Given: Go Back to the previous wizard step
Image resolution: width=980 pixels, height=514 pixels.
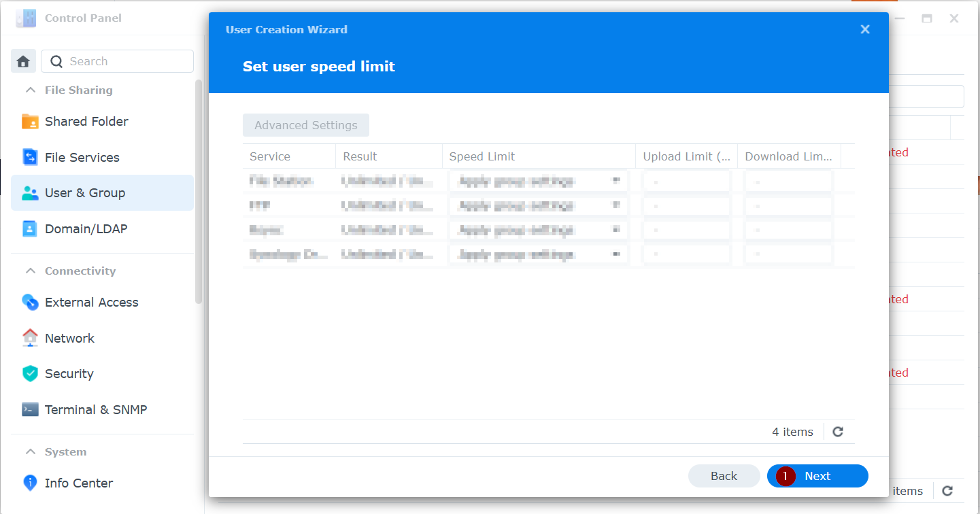Looking at the screenshot, I should pyautogui.click(x=724, y=476).
